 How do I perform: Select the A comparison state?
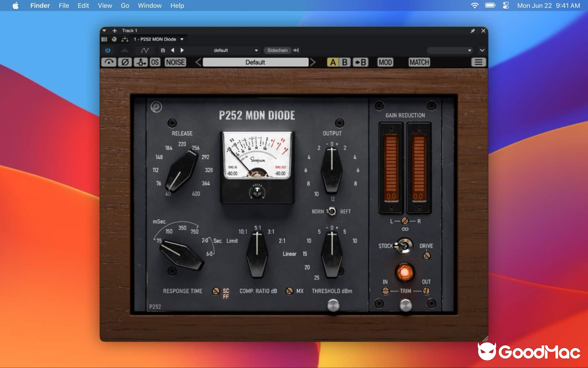pyautogui.click(x=333, y=62)
